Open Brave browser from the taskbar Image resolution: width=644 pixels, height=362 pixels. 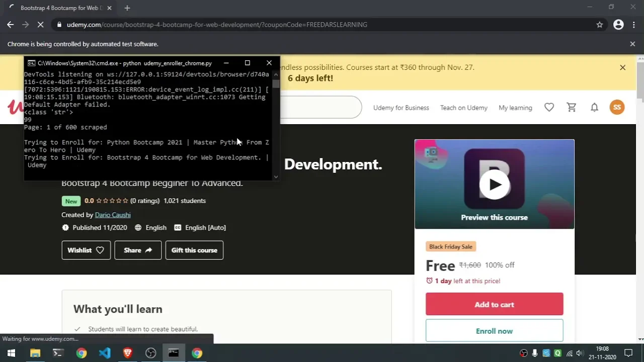click(x=128, y=353)
